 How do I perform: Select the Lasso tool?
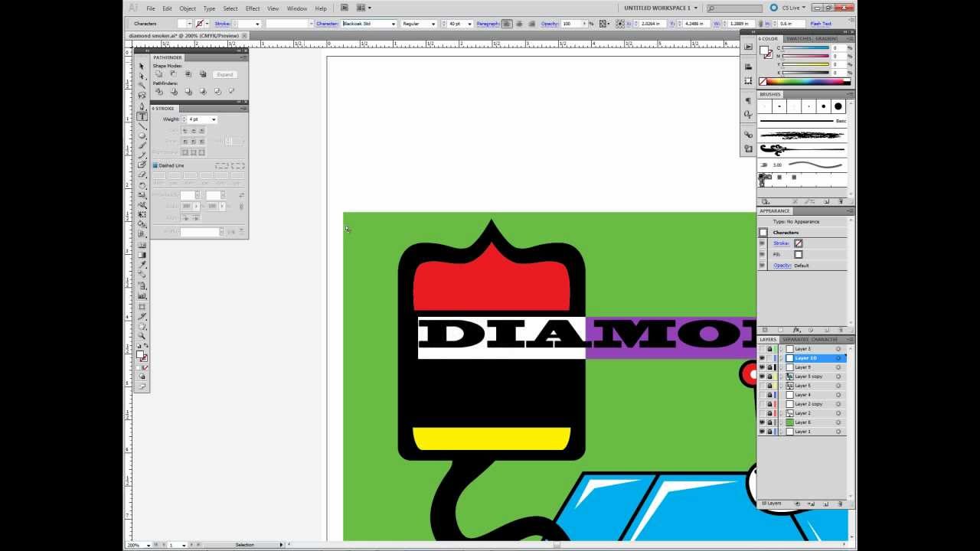pyautogui.click(x=142, y=96)
